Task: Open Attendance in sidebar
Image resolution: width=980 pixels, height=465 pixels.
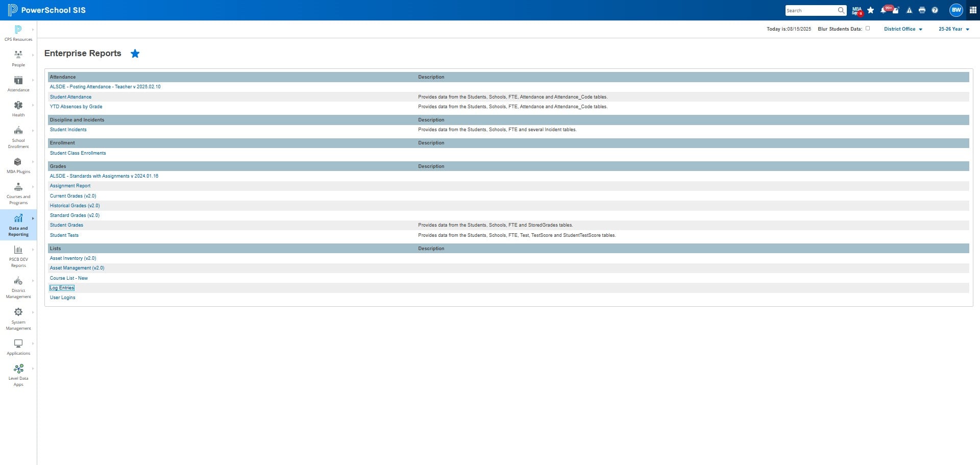Action: coord(18,84)
